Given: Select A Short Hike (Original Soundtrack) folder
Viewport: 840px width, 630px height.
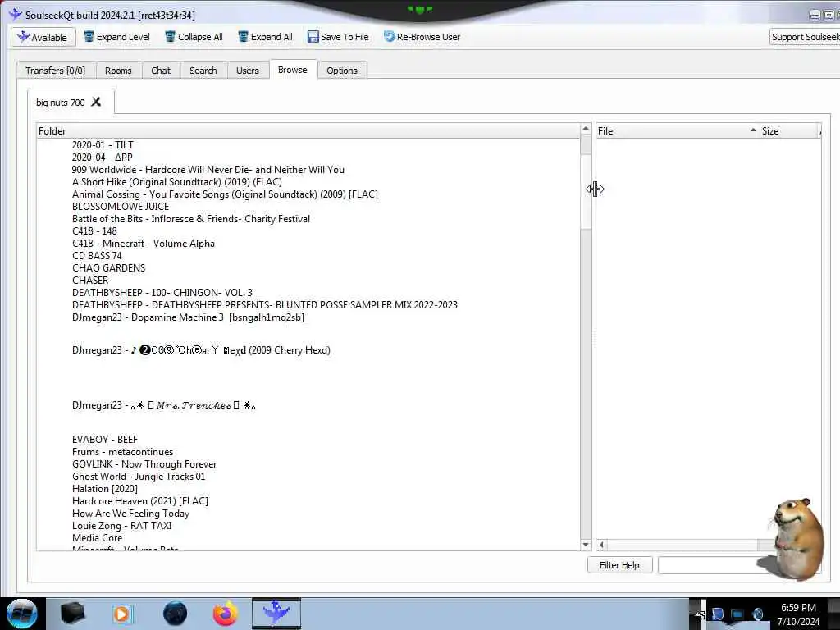Looking at the screenshot, I should click(177, 182).
